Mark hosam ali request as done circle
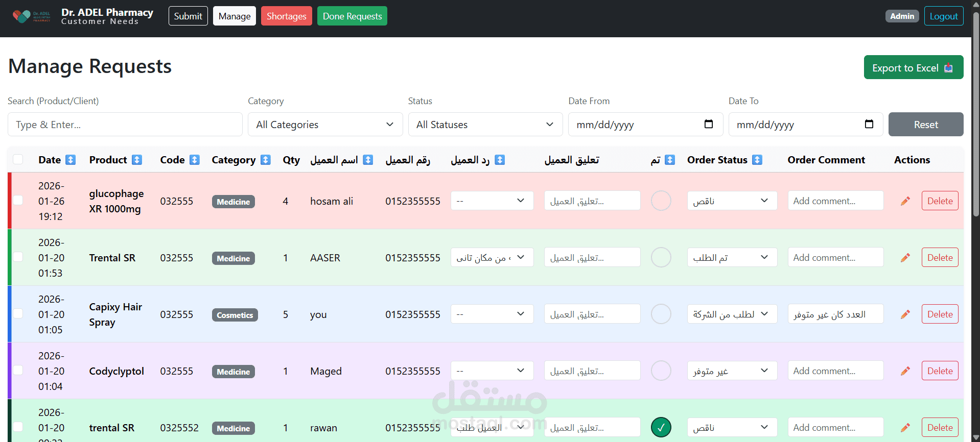 point(661,201)
